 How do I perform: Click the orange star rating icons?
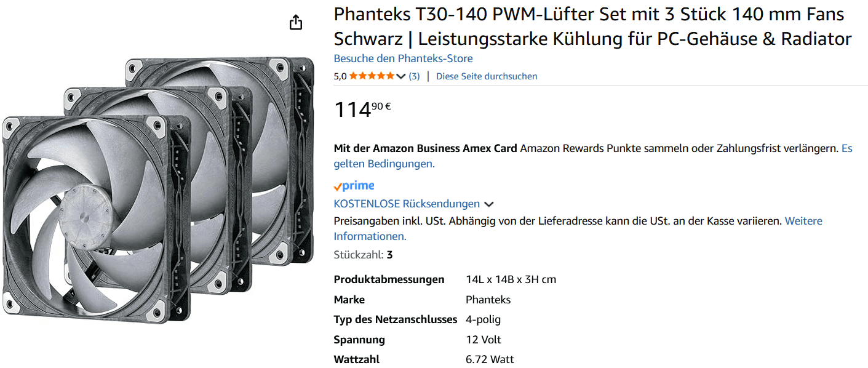point(372,76)
